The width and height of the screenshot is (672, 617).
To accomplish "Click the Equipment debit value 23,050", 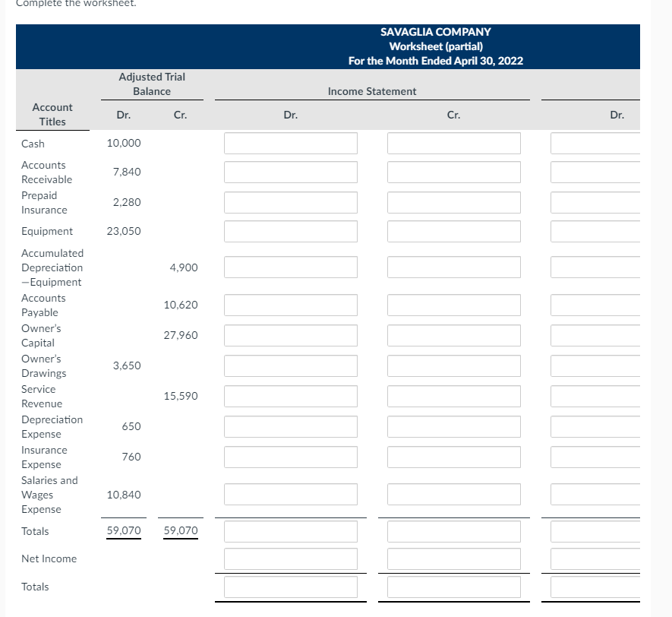I will pos(124,231).
